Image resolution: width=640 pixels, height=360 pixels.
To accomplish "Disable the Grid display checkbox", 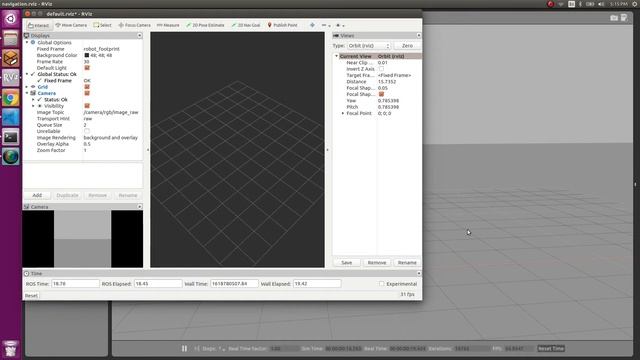I will [87, 87].
